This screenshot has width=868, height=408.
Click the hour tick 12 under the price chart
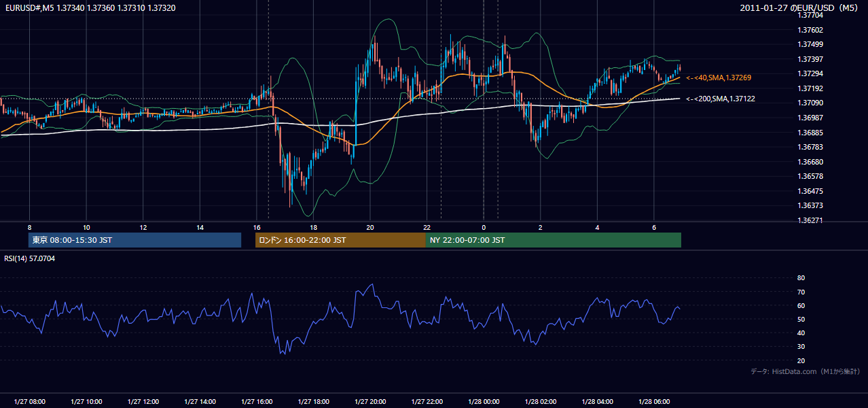[143, 227]
